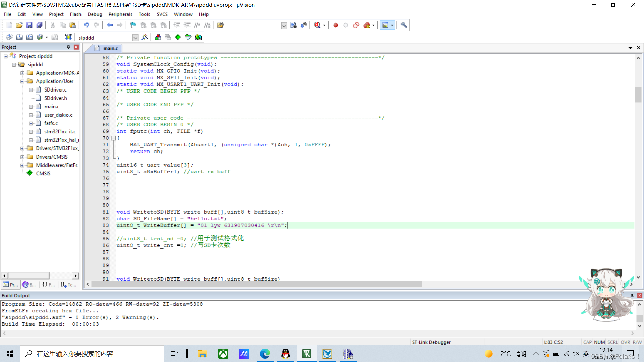Screen dimensions: 644x362
Task: Click the Windows search box
Action: [92, 354]
